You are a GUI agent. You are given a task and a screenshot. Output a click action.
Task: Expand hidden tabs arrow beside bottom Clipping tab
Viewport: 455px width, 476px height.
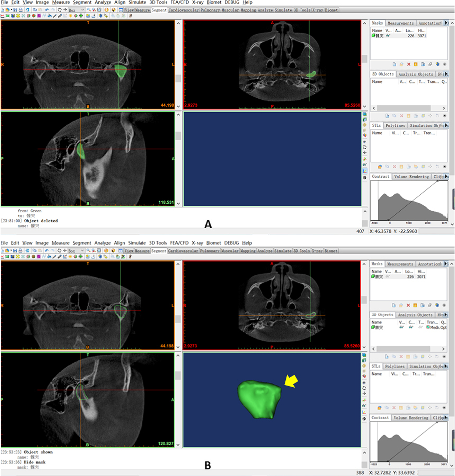point(446,417)
